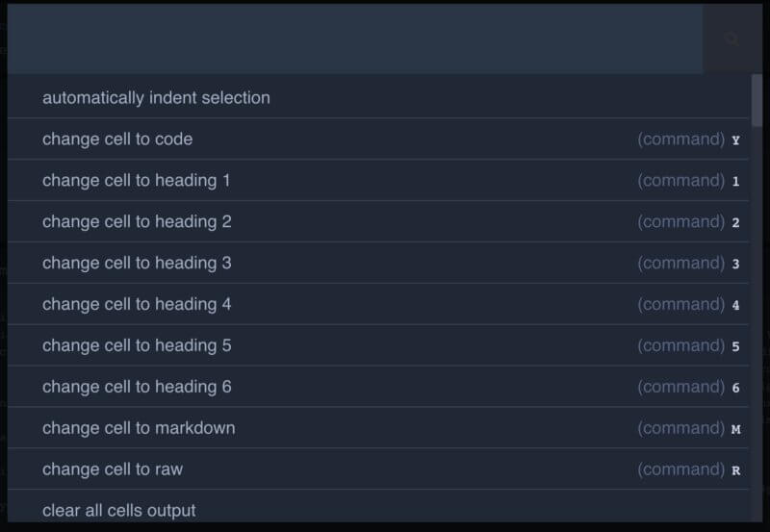Select change cell to heading 2

pos(137,222)
